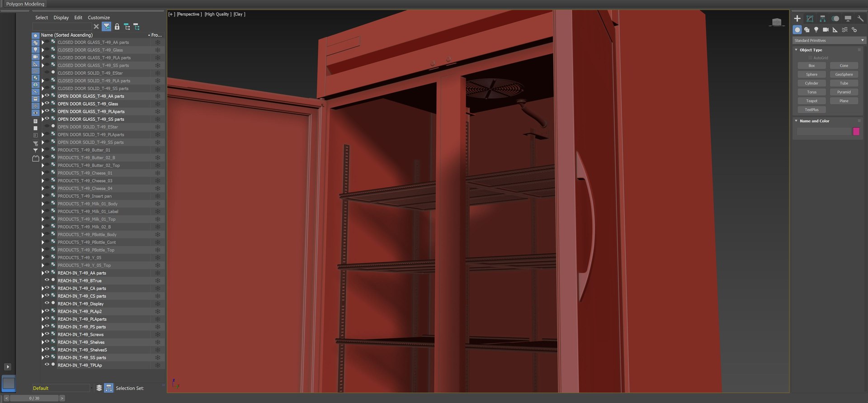Toggle the display helpers filter in Scene Explorer
868x403 pixels.
tap(35, 64)
